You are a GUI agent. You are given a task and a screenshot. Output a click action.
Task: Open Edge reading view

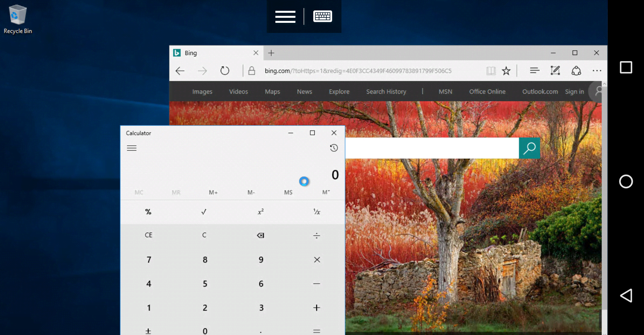pos(491,71)
